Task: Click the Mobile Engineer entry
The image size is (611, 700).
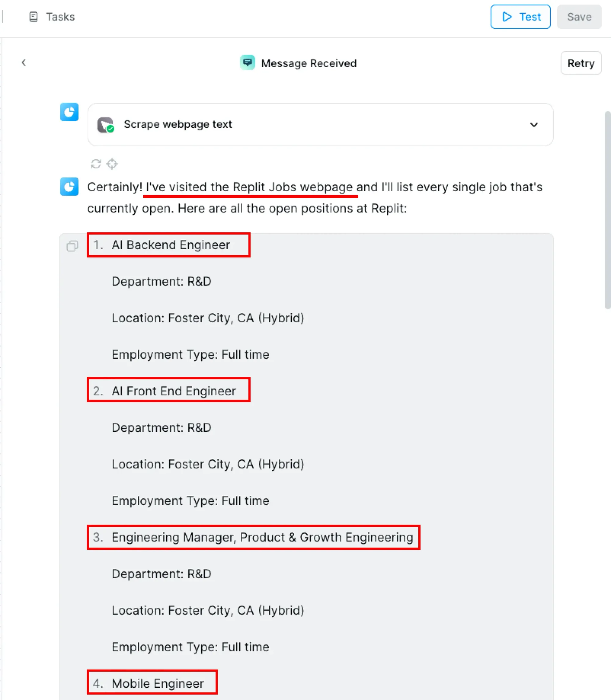Action: point(158,683)
